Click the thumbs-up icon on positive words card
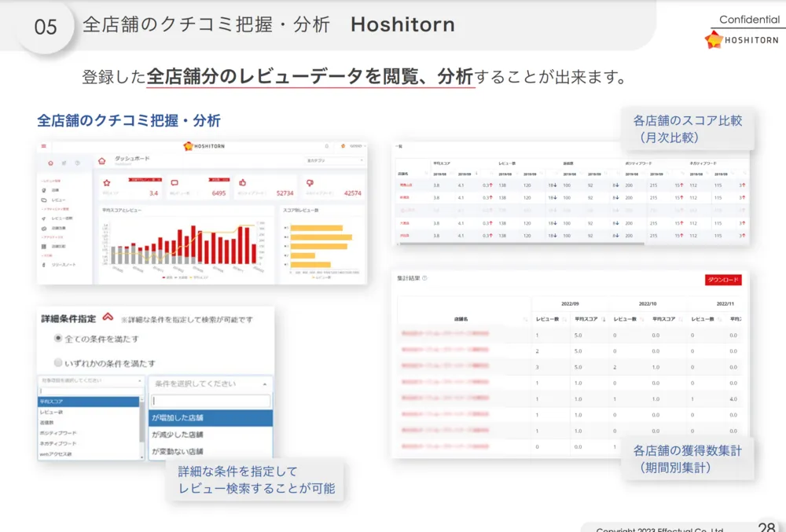This screenshot has width=786, height=532. pyautogui.click(x=243, y=182)
